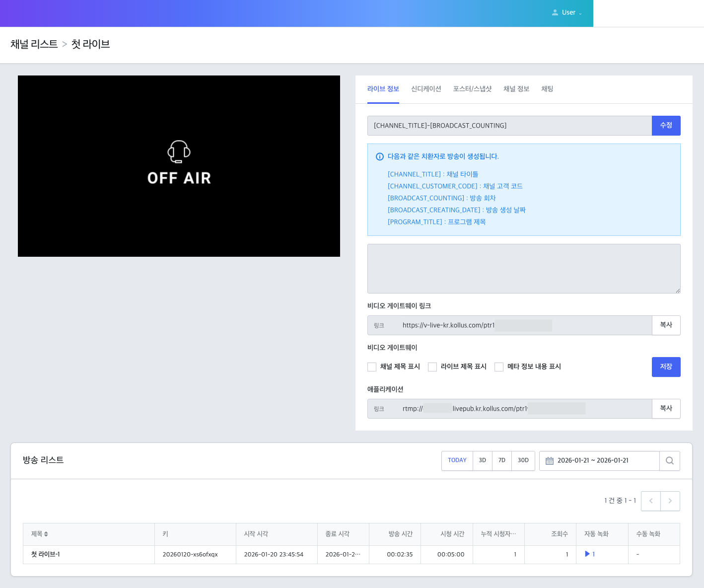Switch to the 신디케이션 tab

(x=426, y=89)
